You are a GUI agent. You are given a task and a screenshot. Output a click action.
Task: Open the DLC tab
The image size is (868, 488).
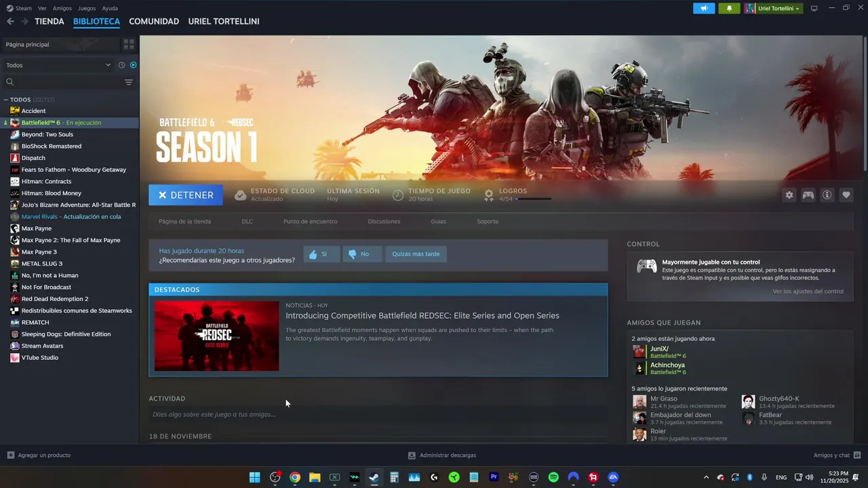point(248,222)
